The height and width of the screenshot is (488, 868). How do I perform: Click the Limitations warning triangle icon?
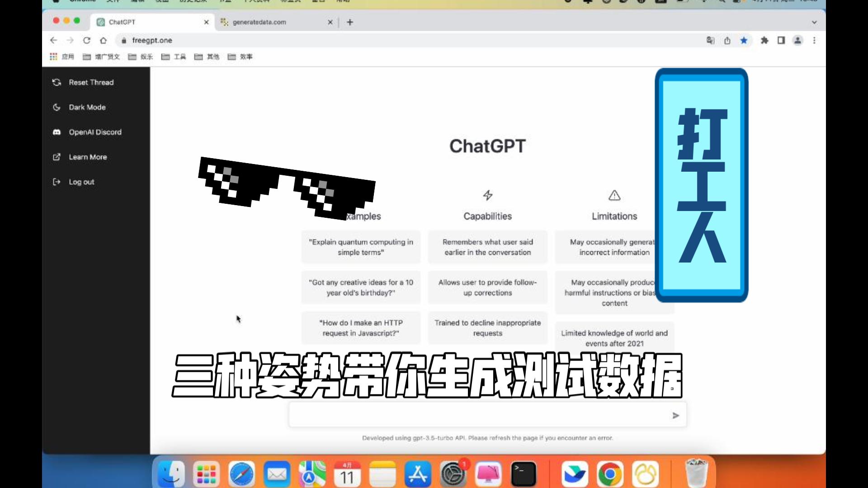(614, 195)
